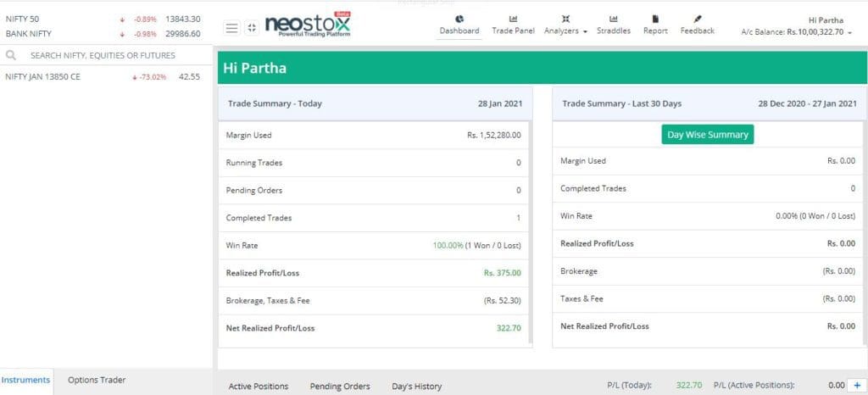Click the (Rs. 52.30) brokerage value
This screenshot has height=395, width=868.
(502, 301)
